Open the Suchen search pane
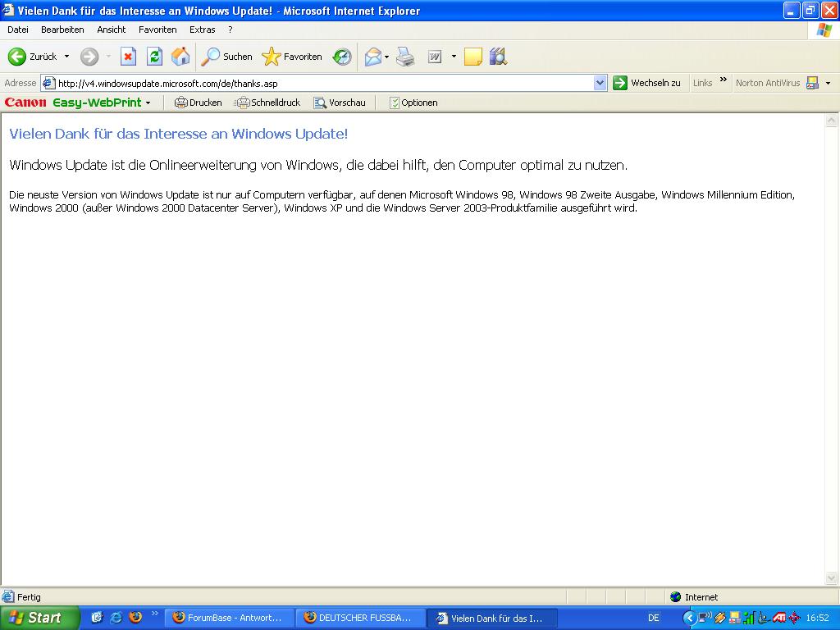This screenshot has width=840, height=630. pyautogui.click(x=226, y=57)
